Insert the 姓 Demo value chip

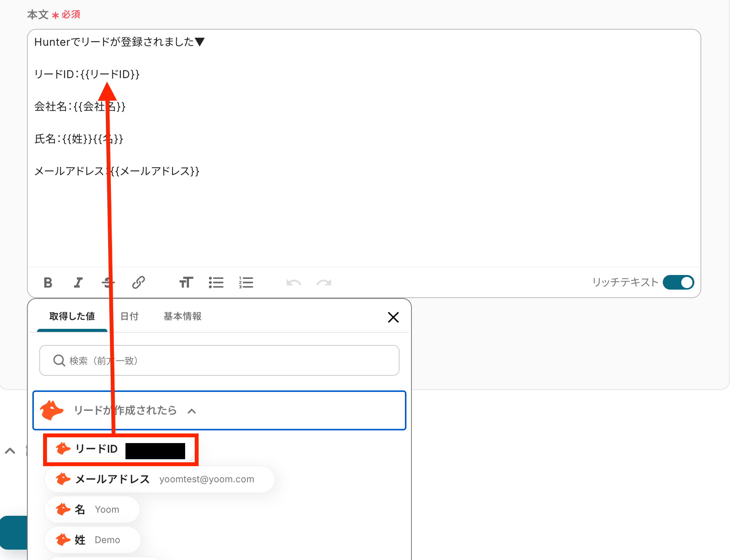click(x=92, y=540)
